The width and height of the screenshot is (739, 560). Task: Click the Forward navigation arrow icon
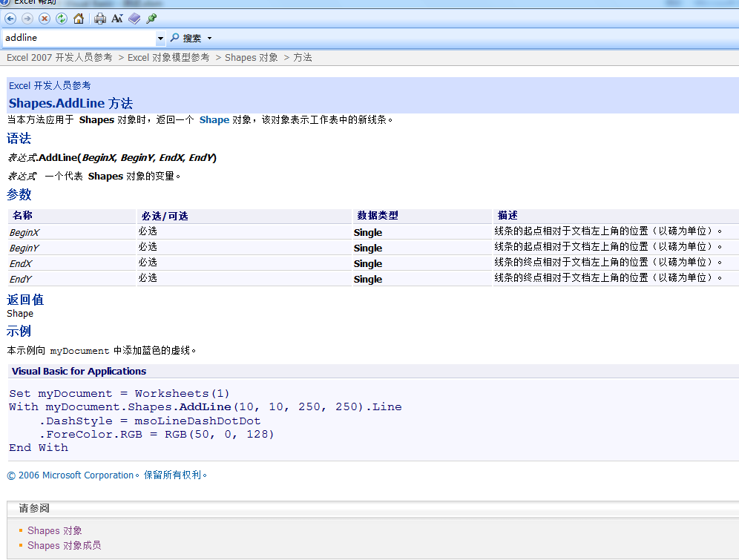pos(27,19)
